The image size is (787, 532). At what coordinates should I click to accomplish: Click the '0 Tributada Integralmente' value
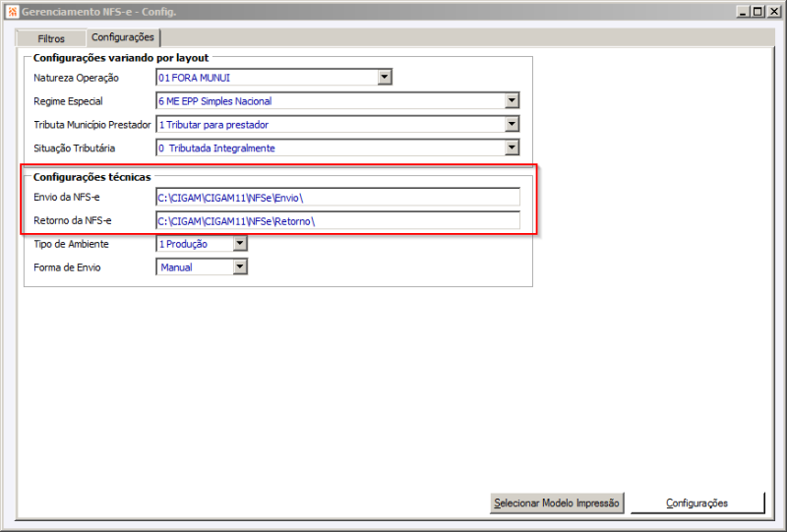[x=216, y=148]
